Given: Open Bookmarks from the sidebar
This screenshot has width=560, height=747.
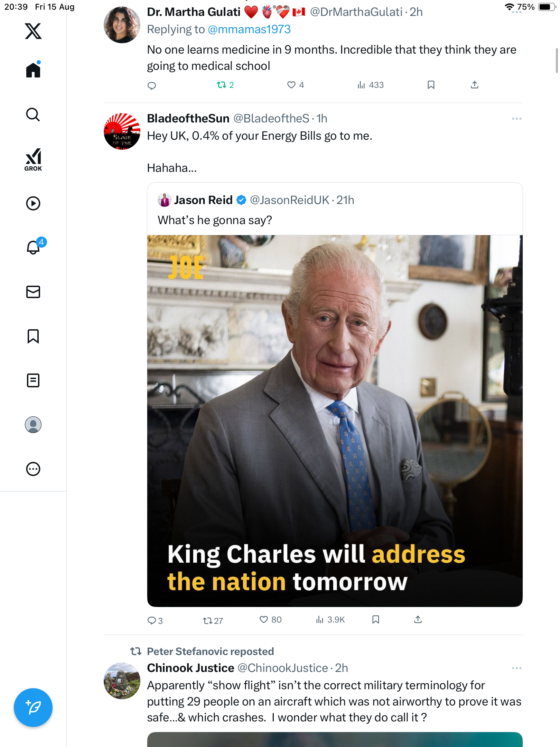Looking at the screenshot, I should 33,336.
